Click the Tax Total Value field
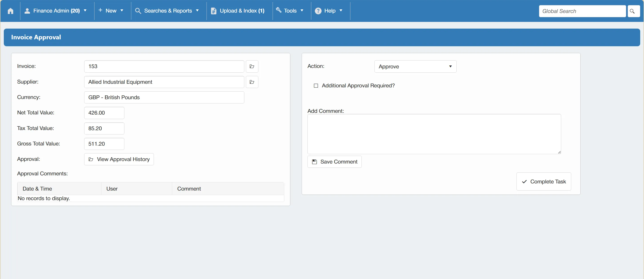The image size is (644, 279). tap(104, 128)
